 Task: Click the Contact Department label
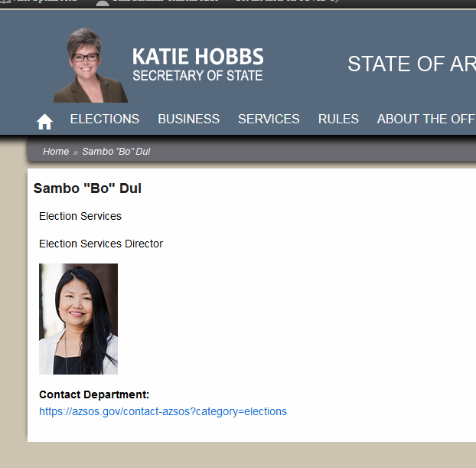coord(94,394)
